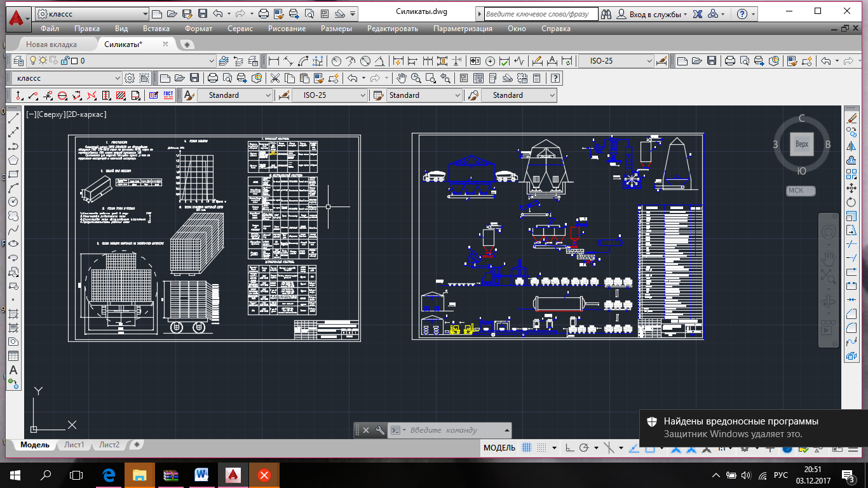Select the Linear dimension tool
Screen dimensions: 868x488
[x=274, y=61]
